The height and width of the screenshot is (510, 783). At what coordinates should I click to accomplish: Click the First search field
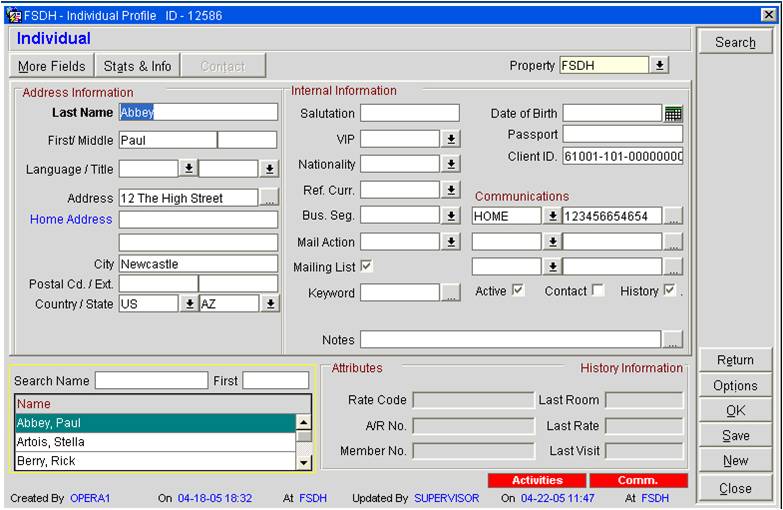[x=276, y=380]
